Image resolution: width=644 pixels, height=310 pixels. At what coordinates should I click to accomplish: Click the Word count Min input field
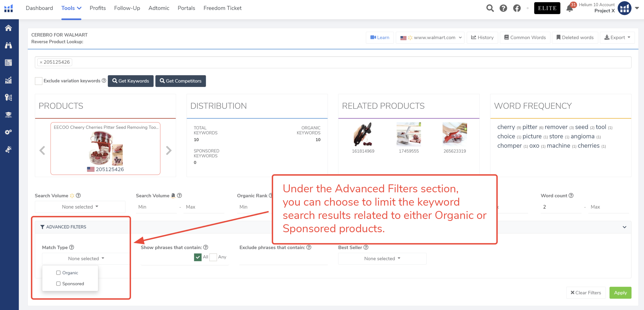point(560,207)
